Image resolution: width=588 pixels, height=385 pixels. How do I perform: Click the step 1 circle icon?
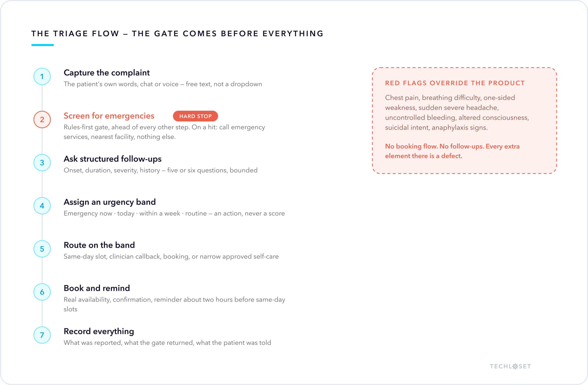[42, 77]
